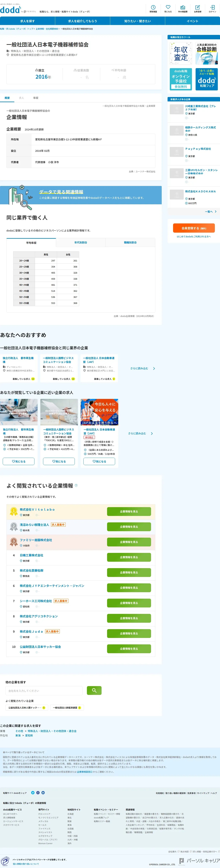Open 利用規約 footer link
The height and width of the screenshot is (868, 220).
pos(160,793)
